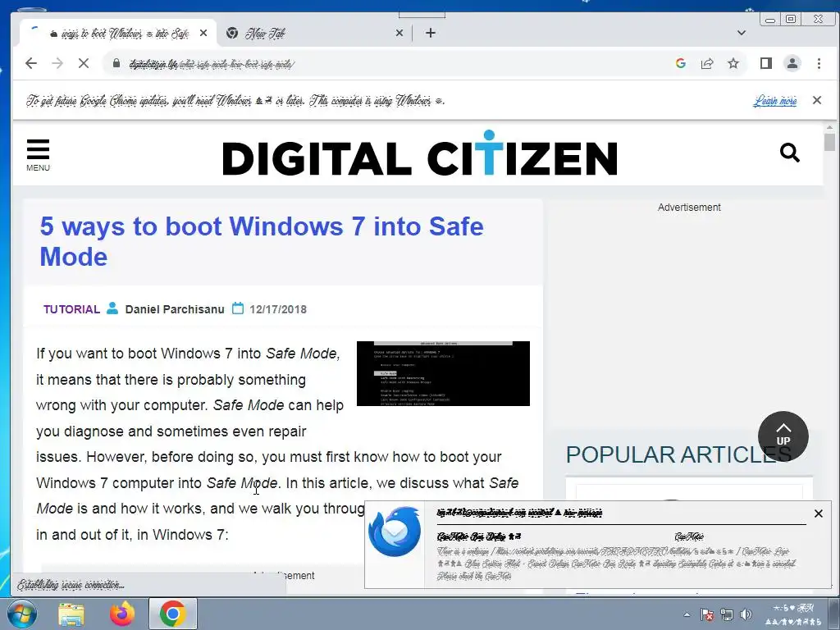Click the Thunderbird notification icon
The image size is (840, 630).
click(x=395, y=532)
